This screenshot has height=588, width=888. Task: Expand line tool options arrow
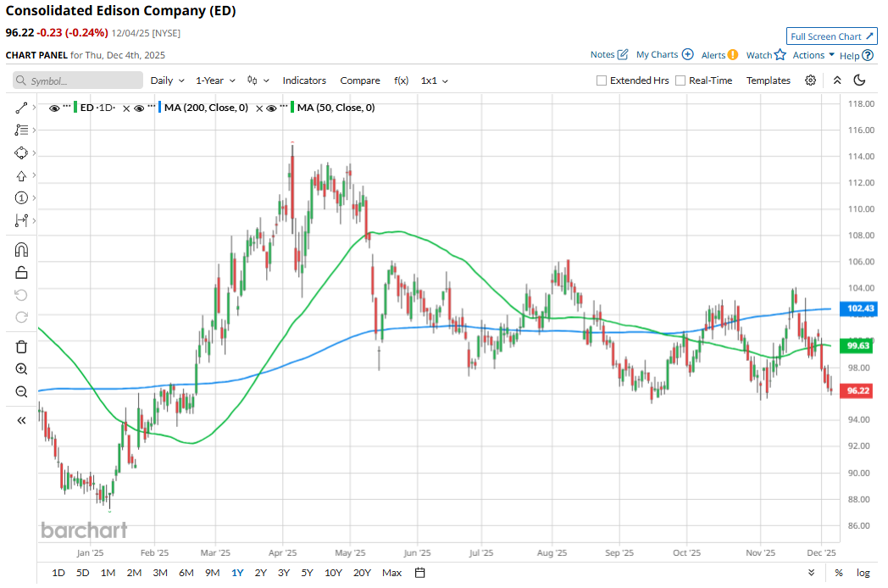[35, 108]
